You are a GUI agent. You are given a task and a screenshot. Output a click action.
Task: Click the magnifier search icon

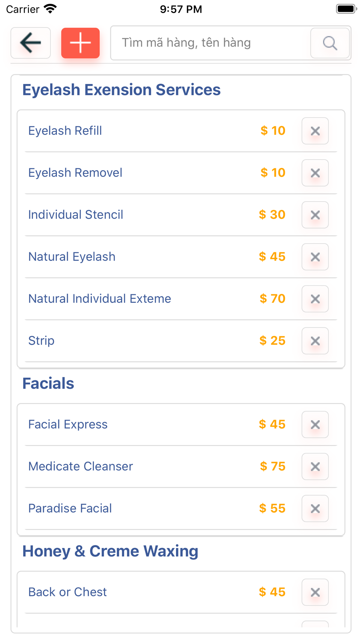click(x=330, y=43)
